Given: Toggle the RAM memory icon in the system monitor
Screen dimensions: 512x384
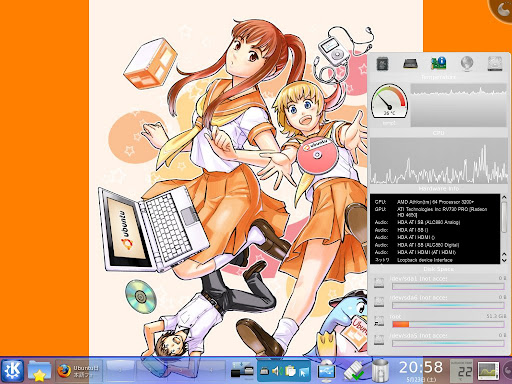Looking at the screenshot, I should pyautogui.click(x=410, y=63).
